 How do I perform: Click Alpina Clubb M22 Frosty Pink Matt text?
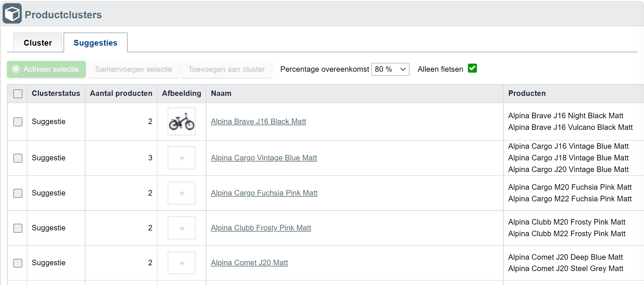point(567,234)
